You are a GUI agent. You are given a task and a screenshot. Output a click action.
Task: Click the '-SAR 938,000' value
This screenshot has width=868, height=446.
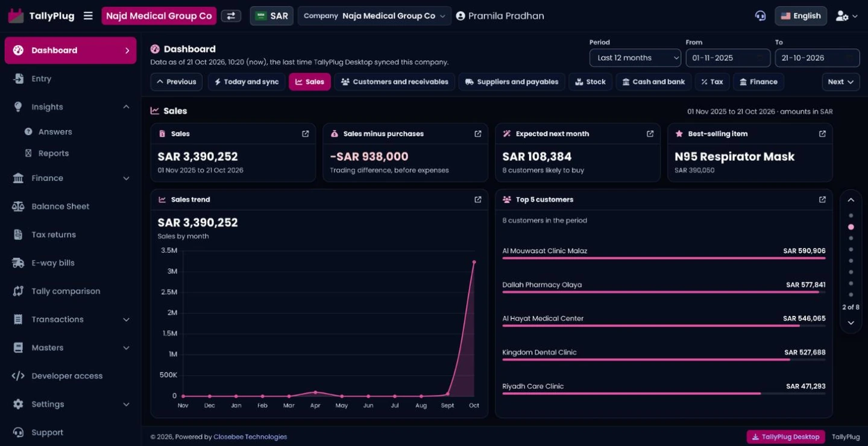[369, 157]
